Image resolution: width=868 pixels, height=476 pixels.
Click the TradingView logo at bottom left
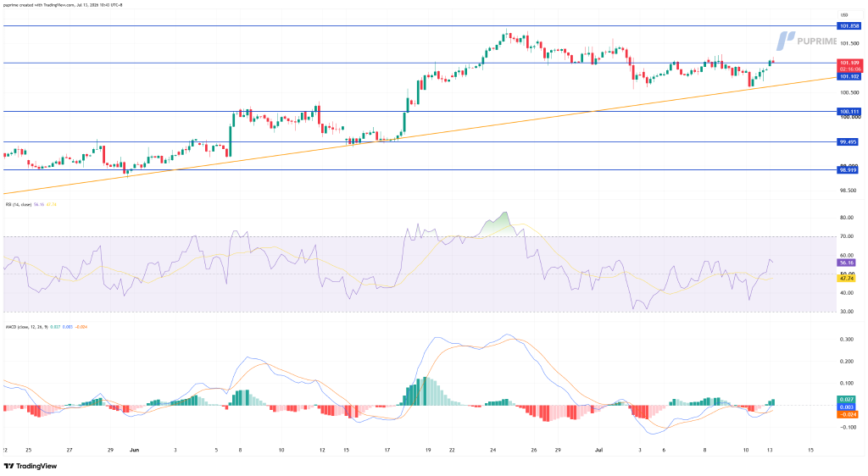pyautogui.click(x=30, y=466)
